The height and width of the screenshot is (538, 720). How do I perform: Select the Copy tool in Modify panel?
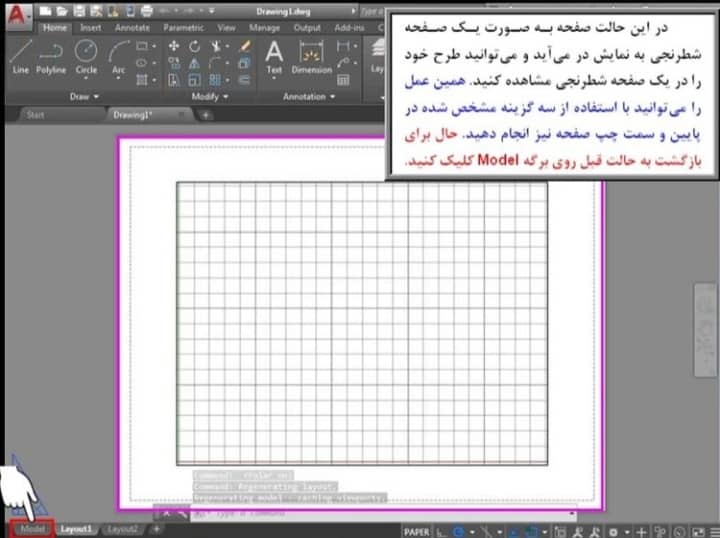click(174, 63)
